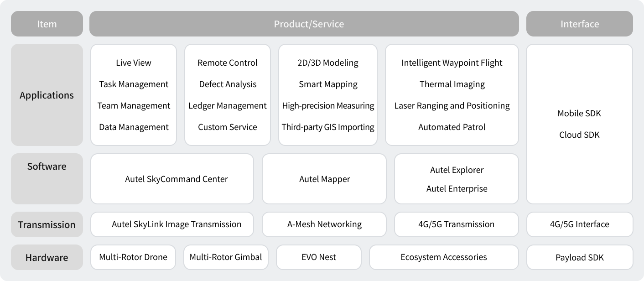Screen dimensions: 644x281
Task: Click the Autel Mapper box
Action: [324, 179]
